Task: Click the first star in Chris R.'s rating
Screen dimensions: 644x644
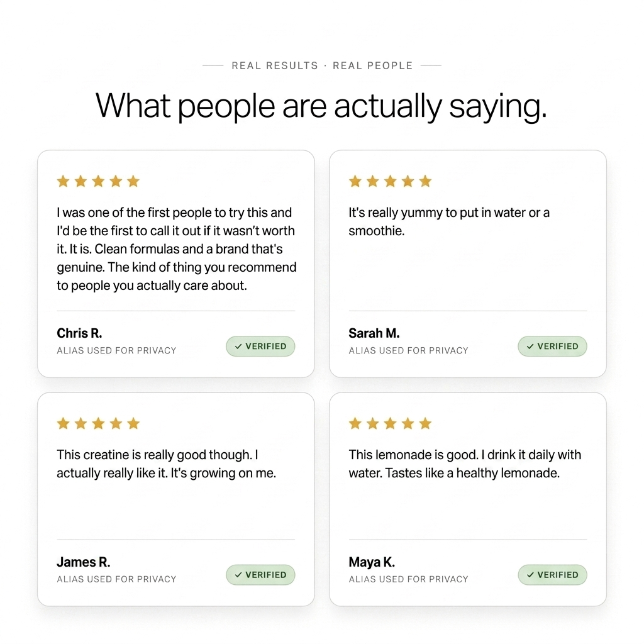Action: [x=64, y=181]
